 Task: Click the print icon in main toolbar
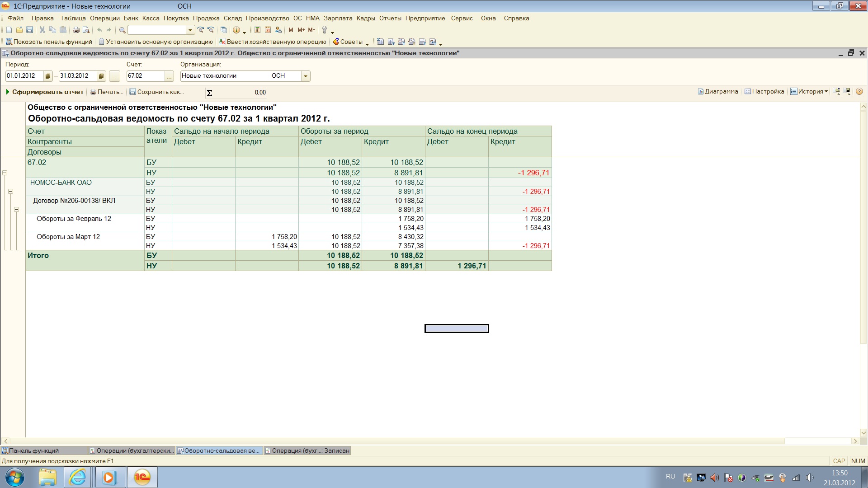click(76, 30)
